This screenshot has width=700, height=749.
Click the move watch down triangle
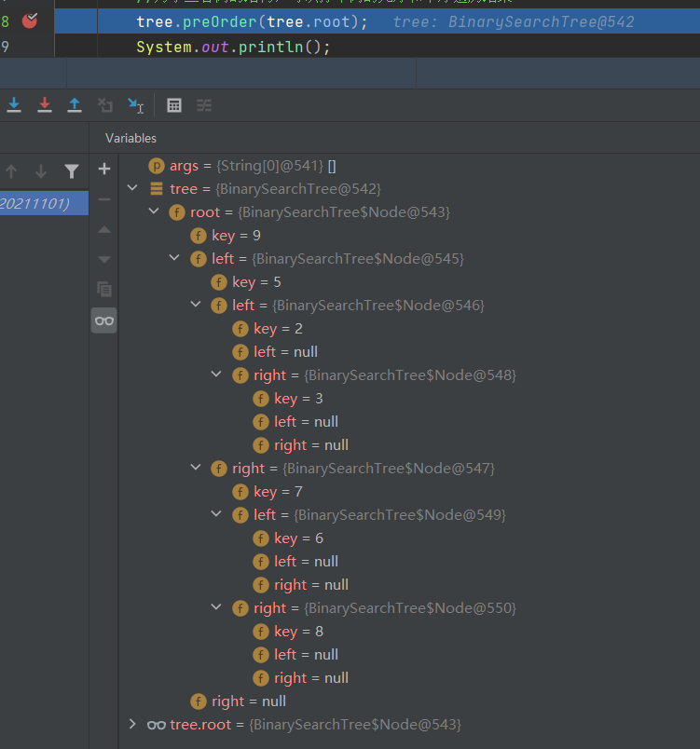point(104,259)
